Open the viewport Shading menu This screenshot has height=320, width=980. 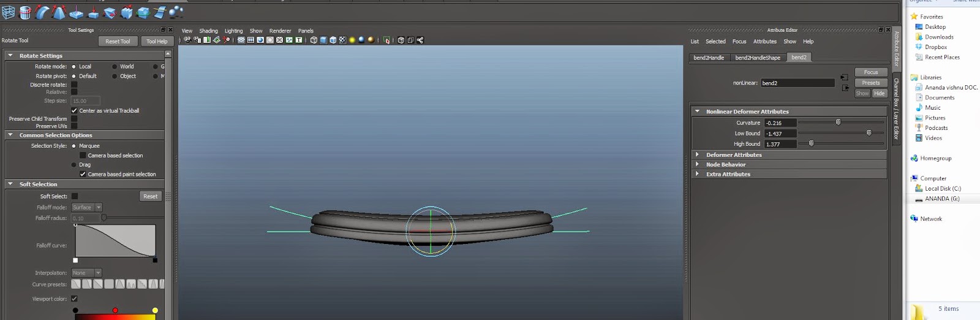tap(208, 31)
